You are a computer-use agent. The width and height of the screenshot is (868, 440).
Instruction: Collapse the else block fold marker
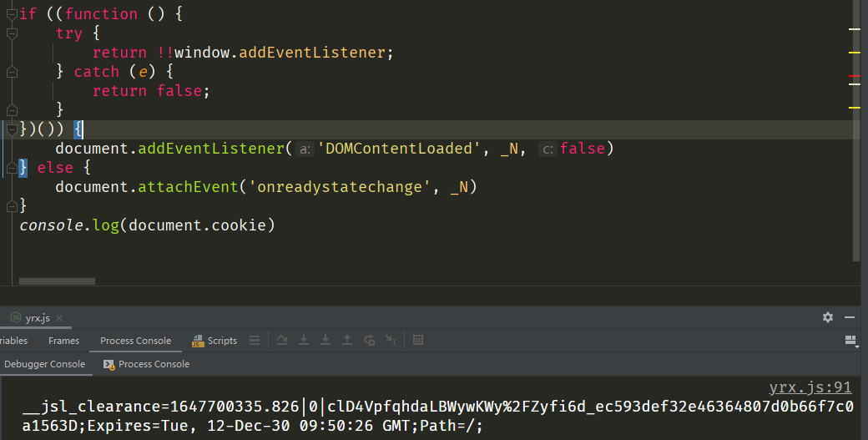click(12, 168)
